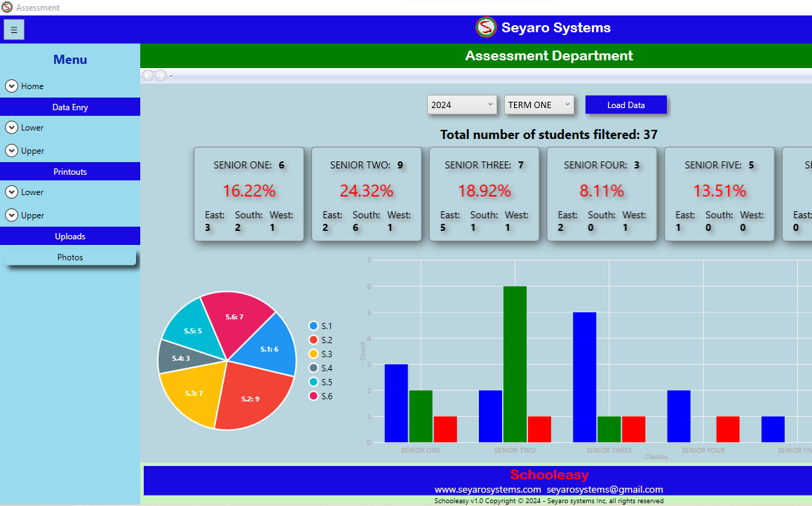The width and height of the screenshot is (812, 506).
Task: Click the Schooleasy footer title
Action: click(x=549, y=474)
